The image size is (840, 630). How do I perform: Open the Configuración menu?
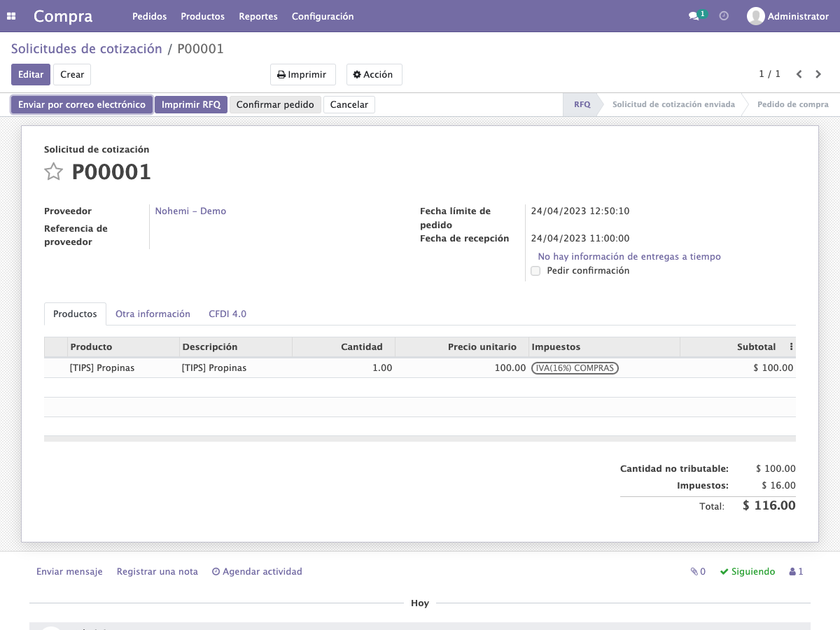click(323, 16)
